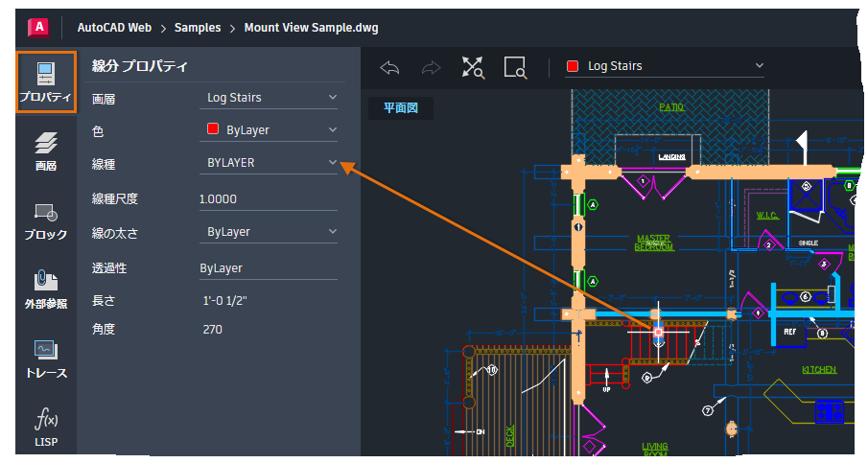Click the 線種尺度 1.0000 input field
Screen dimensions: 868x463
click(x=269, y=199)
